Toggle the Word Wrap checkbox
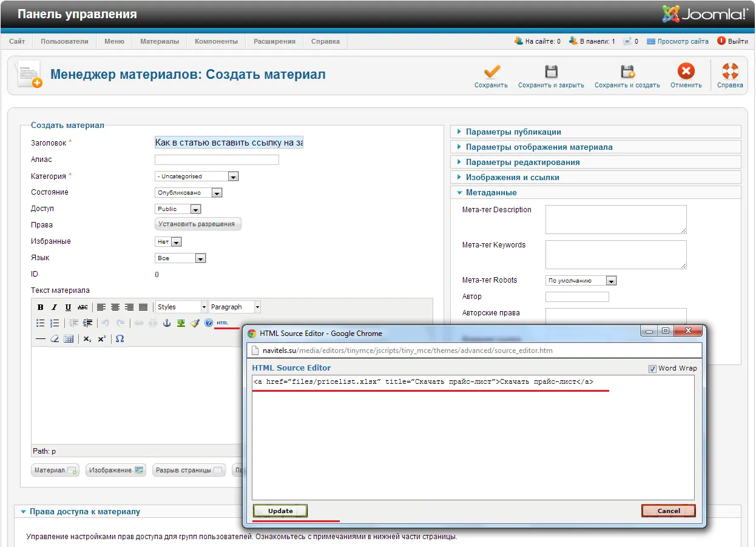The image size is (756, 547). click(653, 369)
